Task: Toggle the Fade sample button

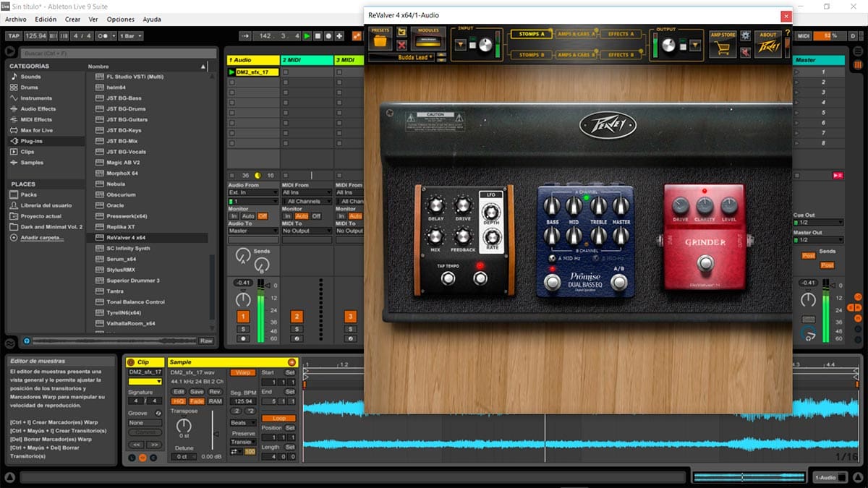Action: 197,401
